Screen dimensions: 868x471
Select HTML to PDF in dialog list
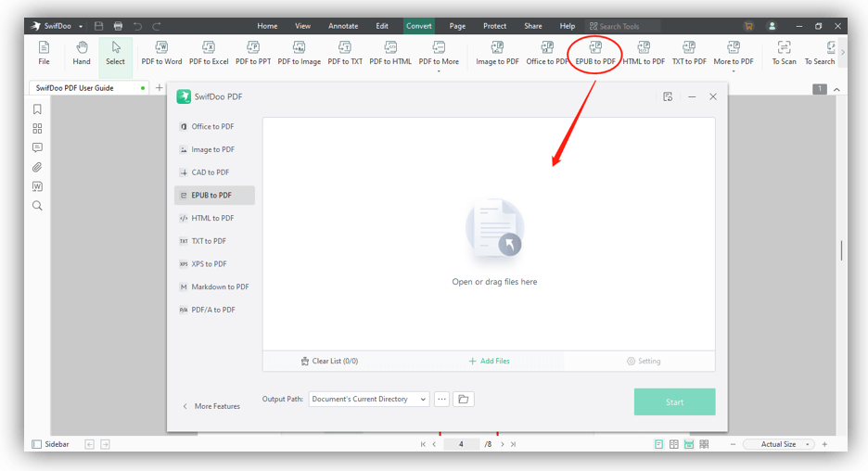(214, 218)
